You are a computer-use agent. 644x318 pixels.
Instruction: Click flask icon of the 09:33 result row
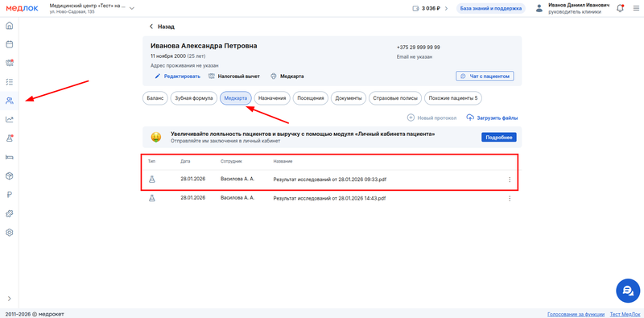point(152,180)
